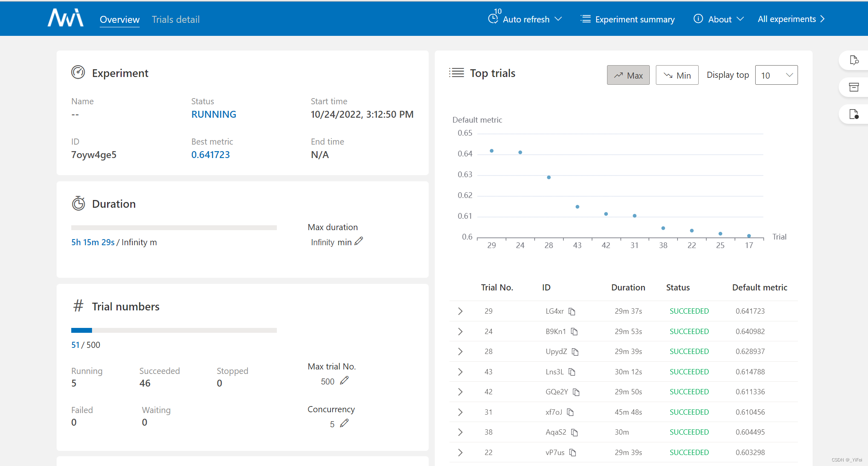Copy trial ID B9Kn1
Viewport: 868px width, 466px height.
(x=574, y=332)
